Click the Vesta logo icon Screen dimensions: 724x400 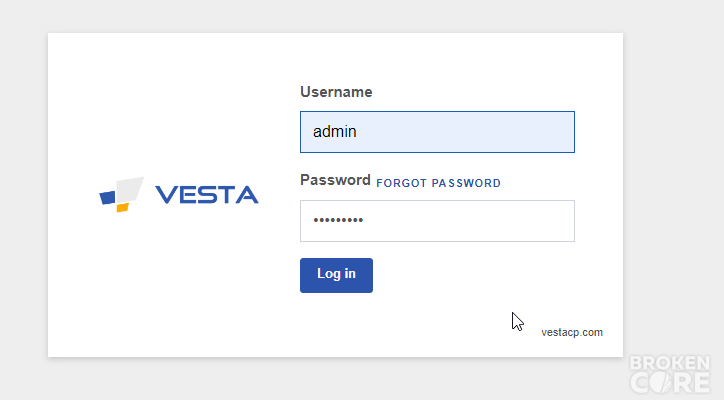click(x=121, y=194)
